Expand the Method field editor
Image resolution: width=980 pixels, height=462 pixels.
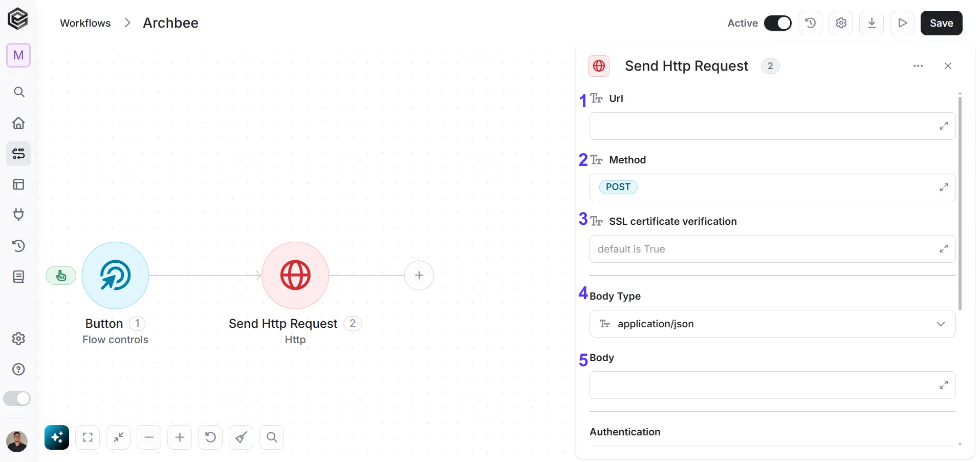point(944,187)
